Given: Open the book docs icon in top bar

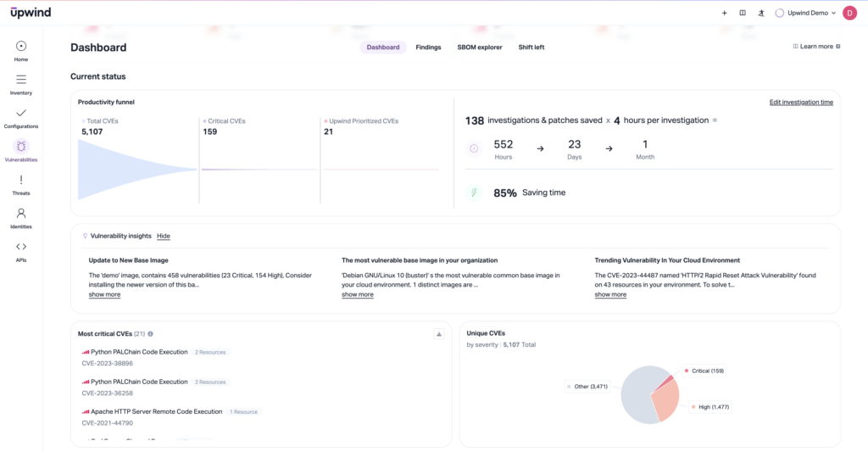Looking at the screenshot, I should (x=743, y=13).
